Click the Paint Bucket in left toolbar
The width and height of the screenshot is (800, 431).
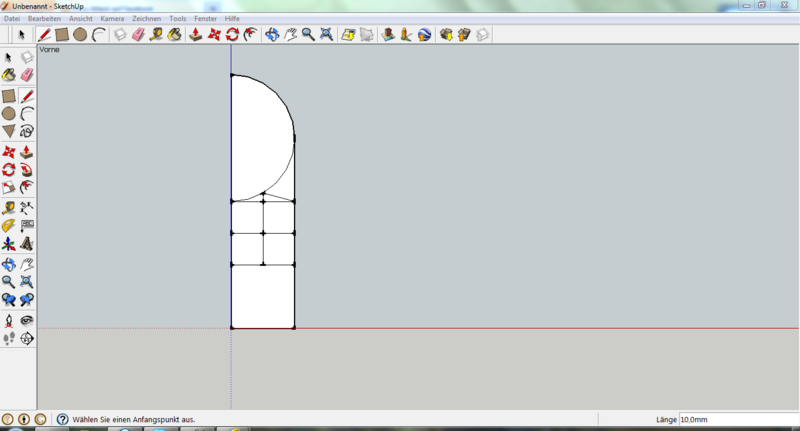[x=9, y=74]
